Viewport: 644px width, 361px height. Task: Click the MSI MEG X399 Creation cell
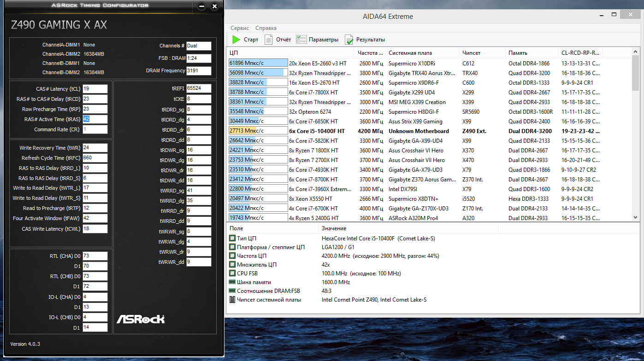click(x=417, y=102)
